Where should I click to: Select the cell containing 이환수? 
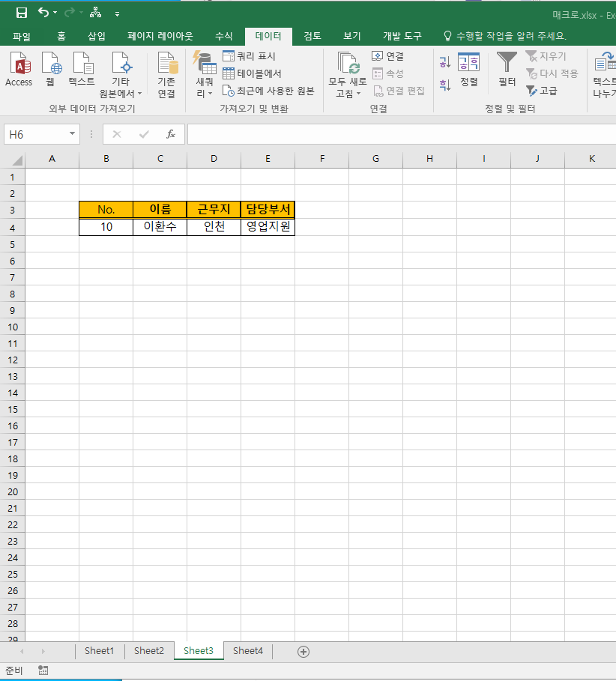pos(160,227)
